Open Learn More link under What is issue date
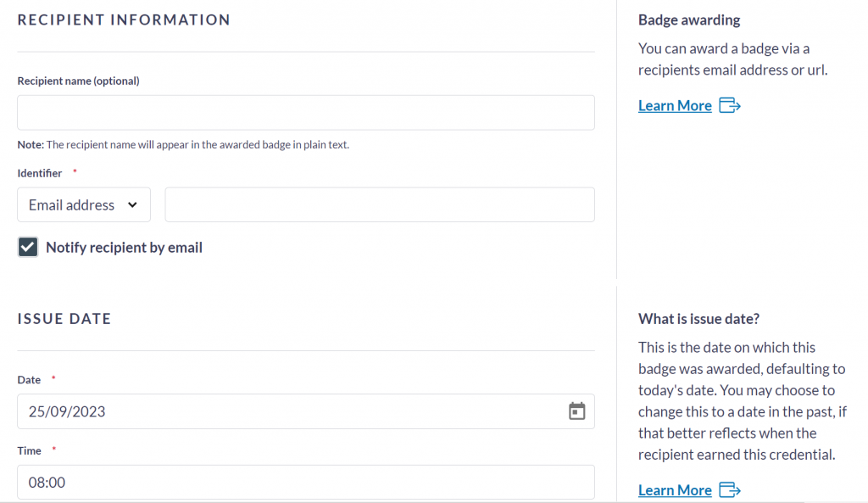 click(x=675, y=489)
